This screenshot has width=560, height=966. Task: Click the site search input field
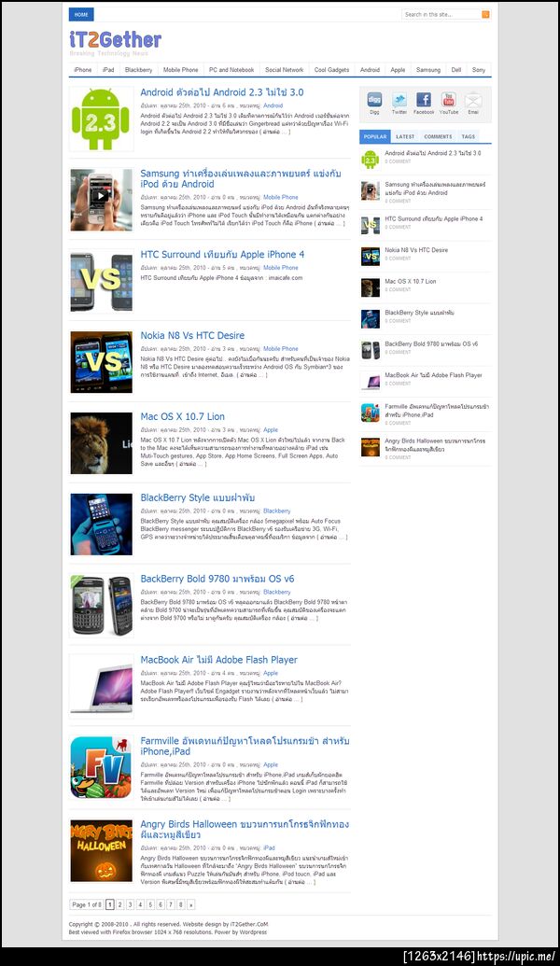point(441,14)
